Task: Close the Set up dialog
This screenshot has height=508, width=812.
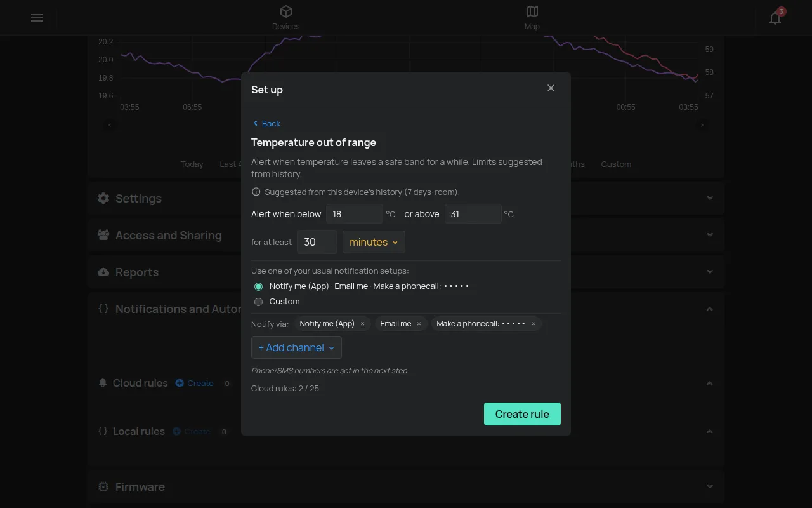Action: tap(551, 88)
